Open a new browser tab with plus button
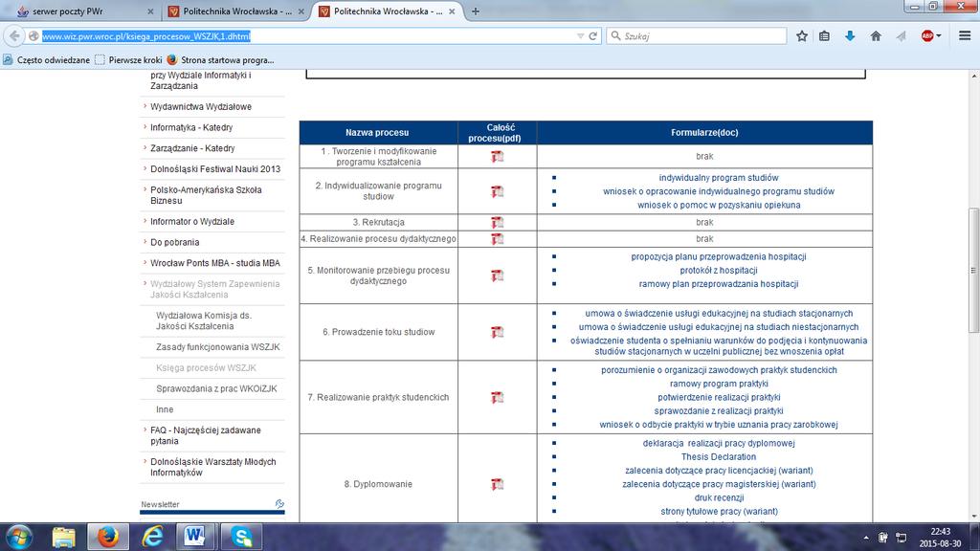This screenshot has height=551, width=980. pos(475,11)
